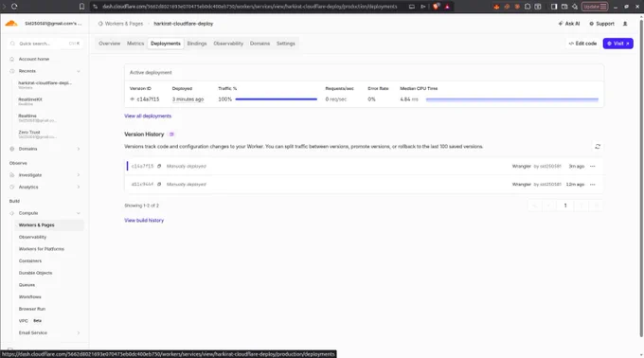Image resolution: width=644 pixels, height=358 pixels.
Task: Copy version ID c14a7f15 in history
Action: click(159, 167)
